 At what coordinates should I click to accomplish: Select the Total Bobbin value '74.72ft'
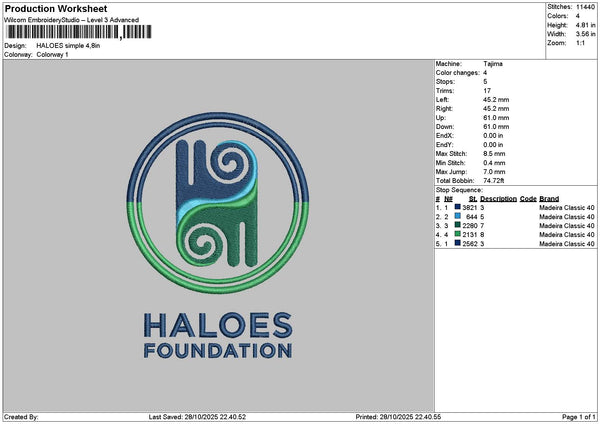pos(494,181)
